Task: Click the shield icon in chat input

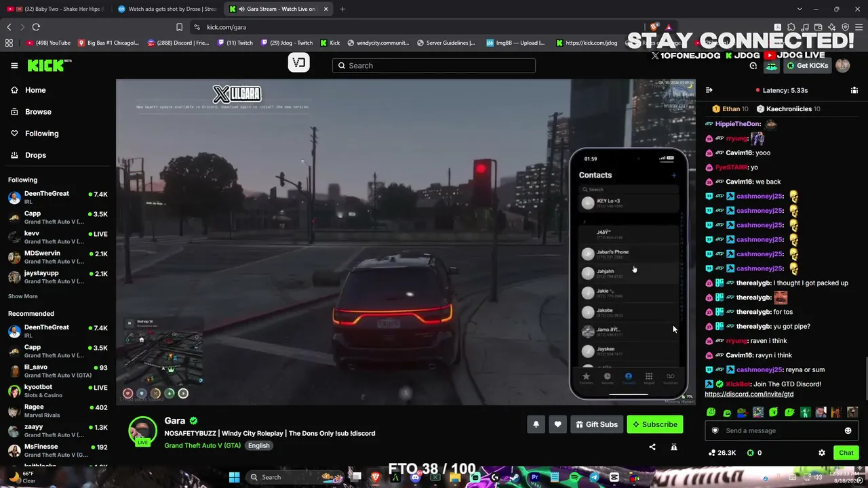Action: (x=715, y=430)
